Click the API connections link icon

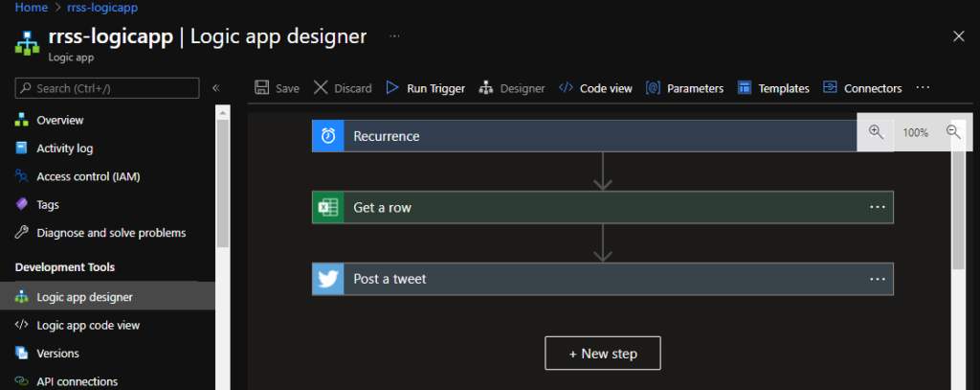(22, 382)
